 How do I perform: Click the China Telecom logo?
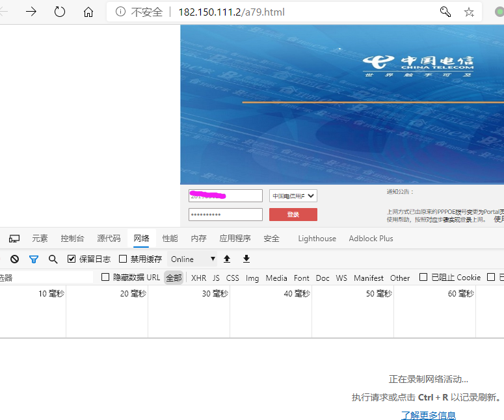tap(418, 66)
